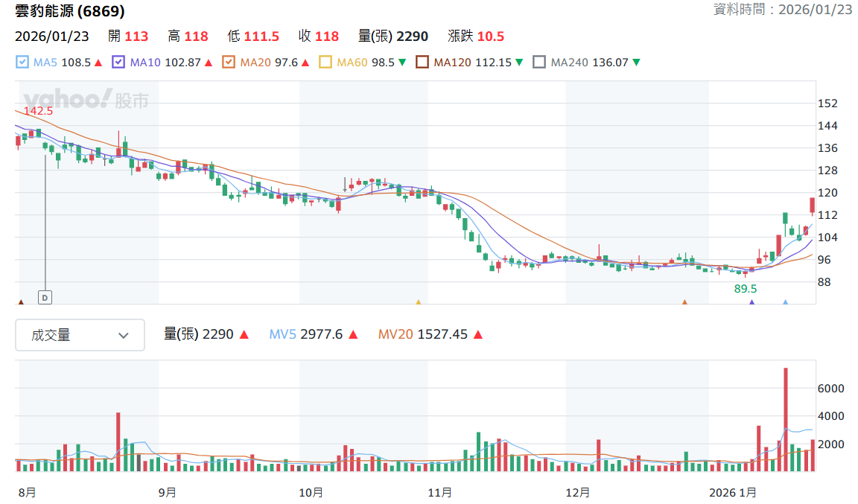Click the yellow triangle marker near November
Viewport: 858px width, 504px height.
coord(419,302)
